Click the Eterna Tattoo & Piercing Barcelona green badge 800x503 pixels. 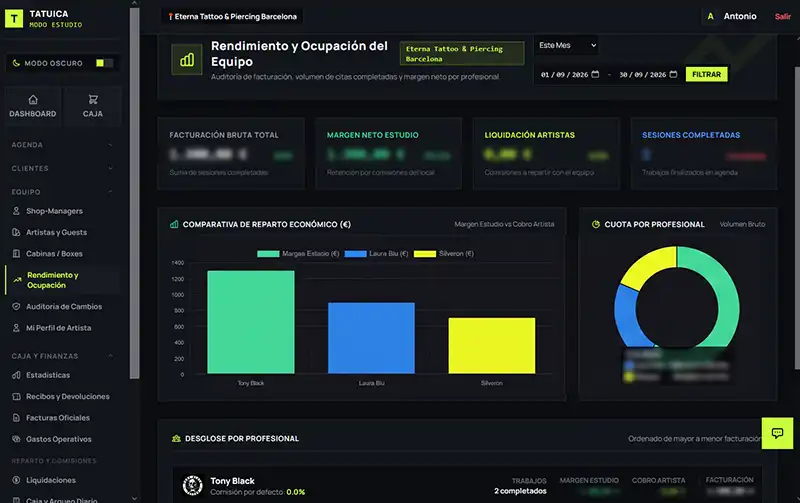(462, 54)
